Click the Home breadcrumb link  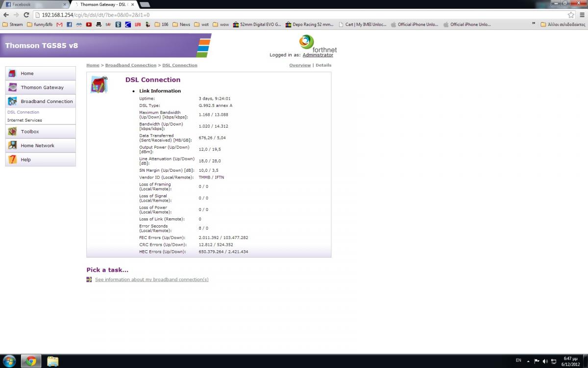point(93,65)
